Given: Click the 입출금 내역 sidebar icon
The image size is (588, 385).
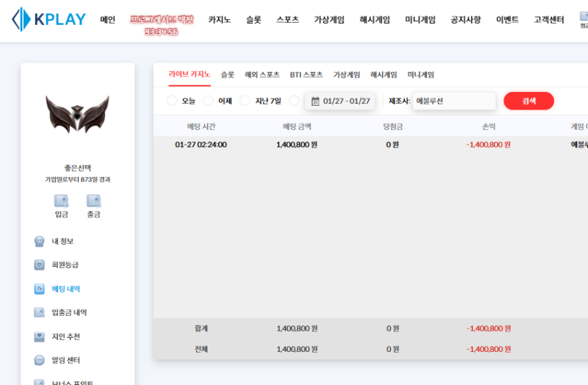Looking at the screenshot, I should (40, 312).
